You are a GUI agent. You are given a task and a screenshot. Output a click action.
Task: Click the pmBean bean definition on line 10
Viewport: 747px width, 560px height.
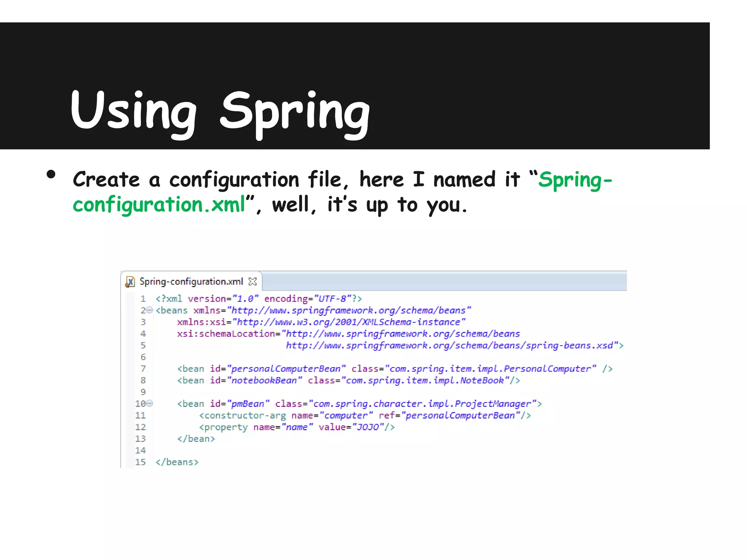pyautogui.click(x=359, y=404)
